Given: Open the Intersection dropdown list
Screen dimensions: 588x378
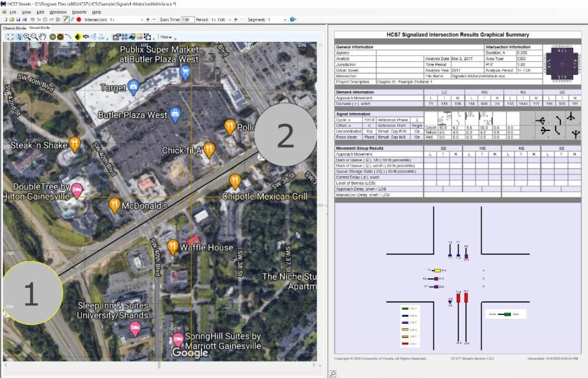Looking at the screenshot, I should tap(141, 19).
